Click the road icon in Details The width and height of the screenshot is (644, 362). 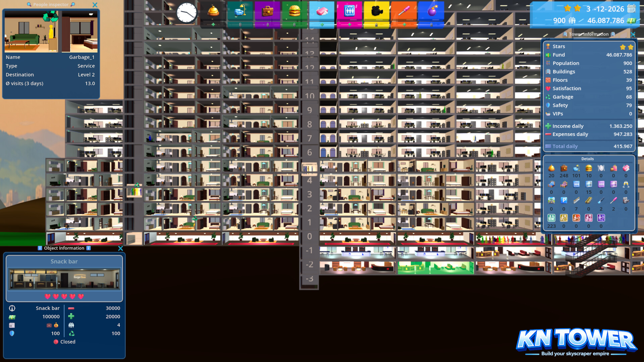[551, 200]
